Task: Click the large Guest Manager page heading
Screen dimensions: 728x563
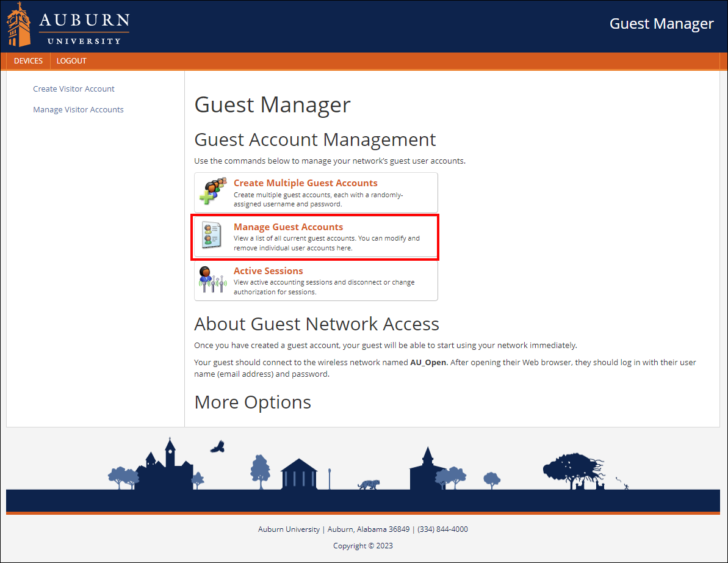Action: [273, 104]
